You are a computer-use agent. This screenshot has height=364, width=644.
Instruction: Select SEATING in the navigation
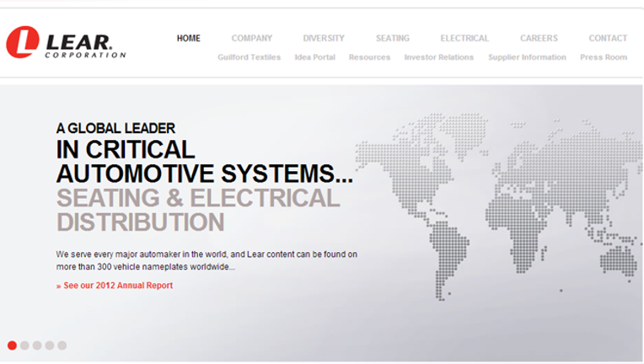coord(393,38)
